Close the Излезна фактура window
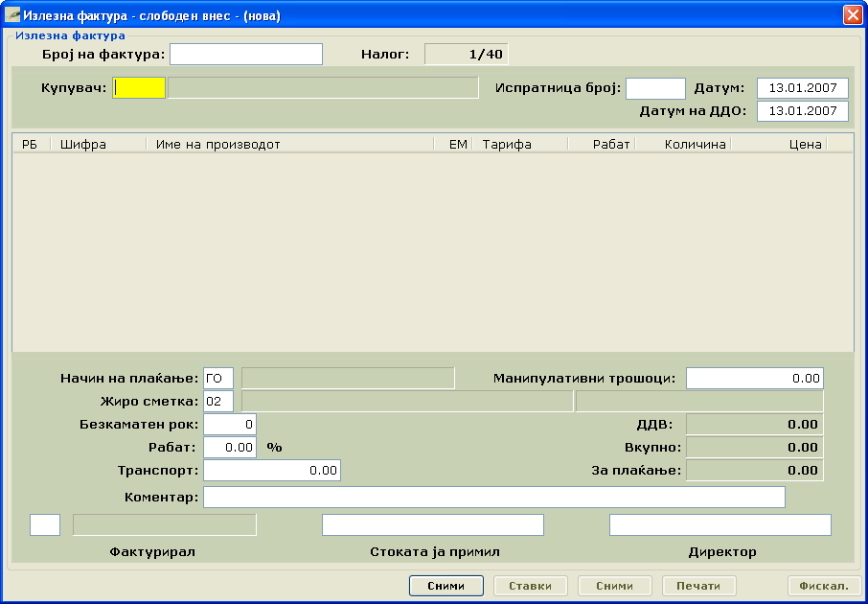The height and width of the screenshot is (604, 868). tap(851, 15)
